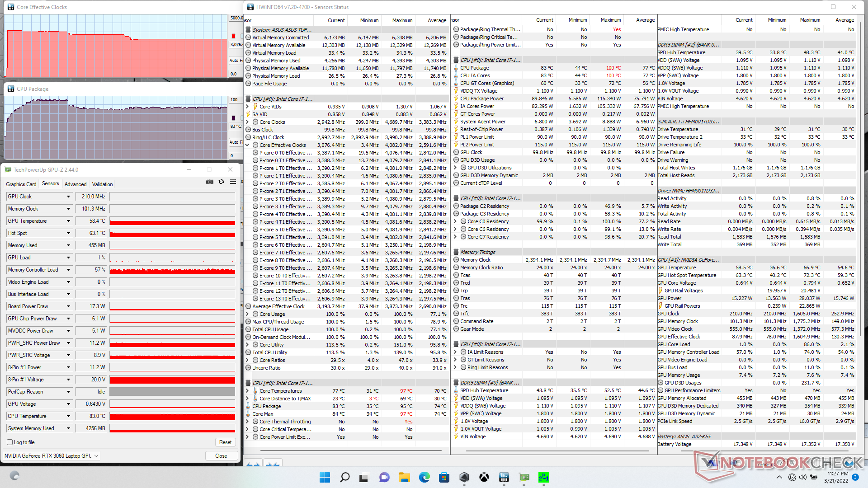868x488 pixels.
Task: Click the GPU-Z refresh icon
Action: 221,182
